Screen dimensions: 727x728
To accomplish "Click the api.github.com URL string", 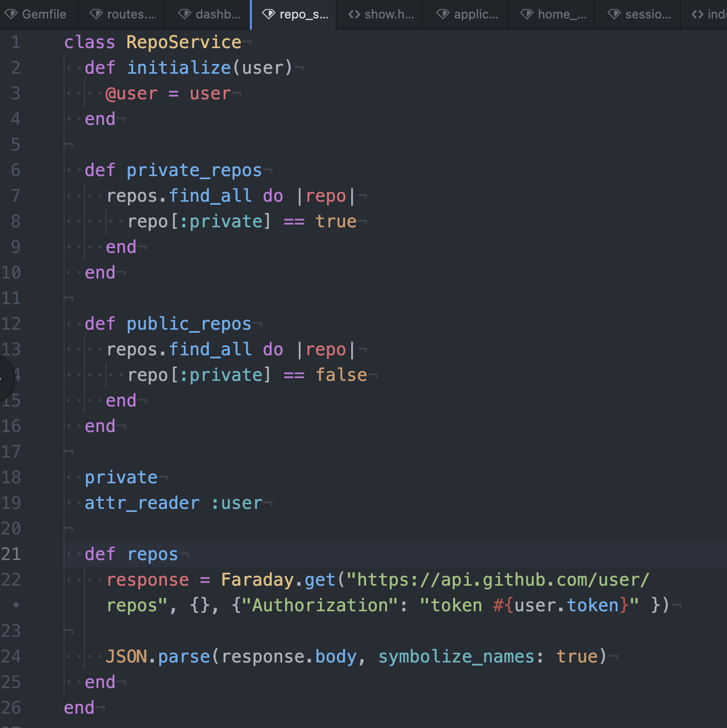I will click(x=378, y=592).
